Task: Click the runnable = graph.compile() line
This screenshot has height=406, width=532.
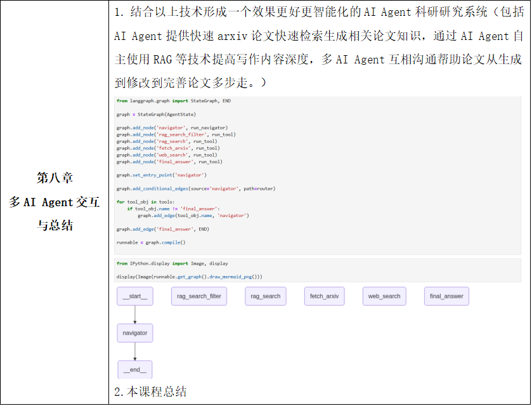Action: [x=151, y=242]
